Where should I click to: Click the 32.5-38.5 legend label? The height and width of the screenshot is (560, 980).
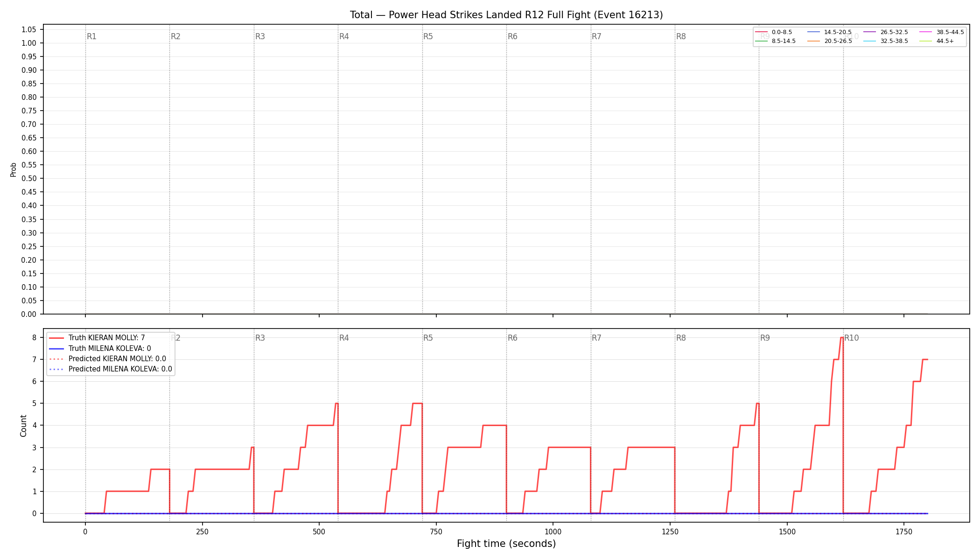(x=894, y=41)
